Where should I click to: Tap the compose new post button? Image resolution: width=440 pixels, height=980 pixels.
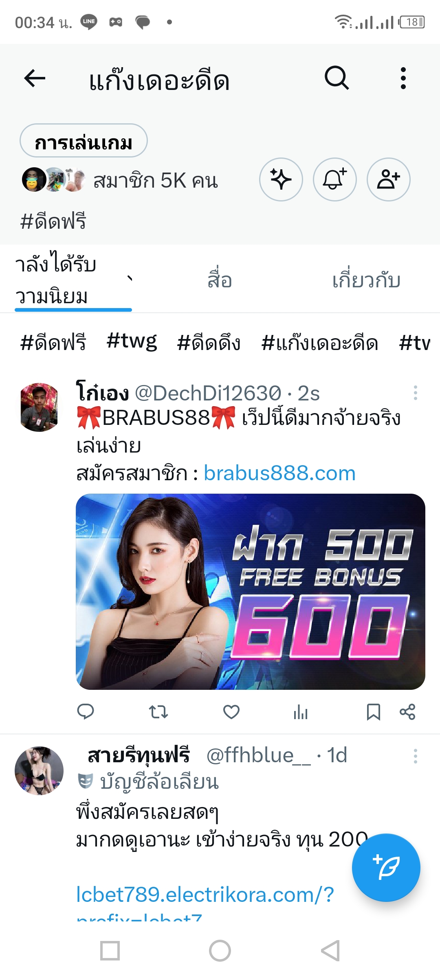pyautogui.click(x=386, y=868)
